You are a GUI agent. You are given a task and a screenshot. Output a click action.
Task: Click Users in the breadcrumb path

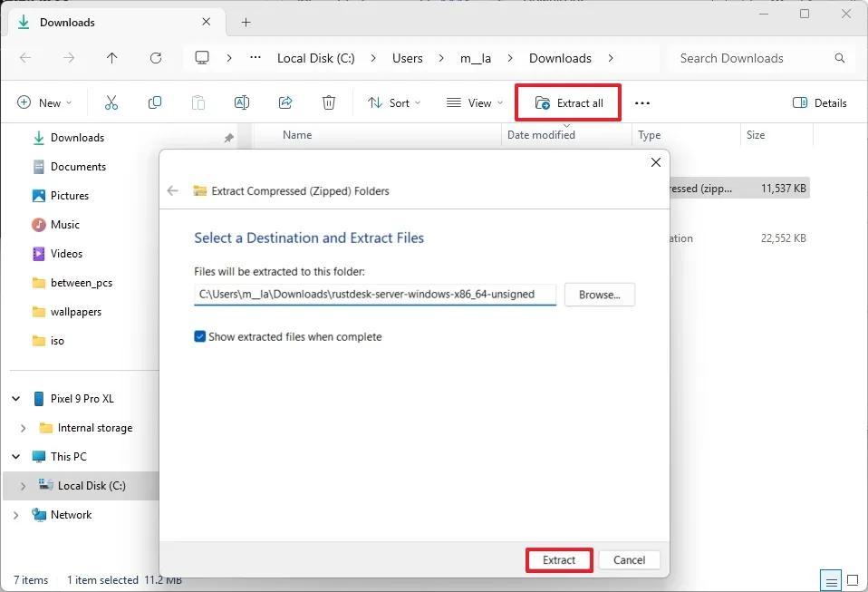click(x=407, y=57)
